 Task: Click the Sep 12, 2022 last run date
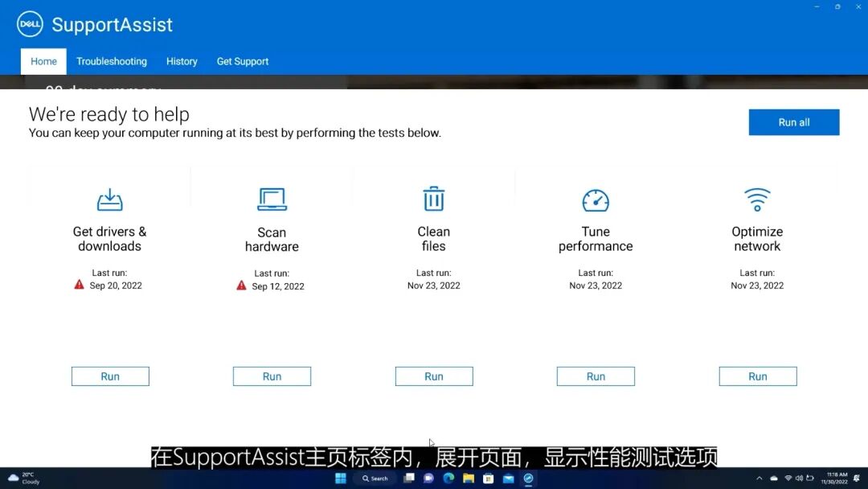click(278, 286)
